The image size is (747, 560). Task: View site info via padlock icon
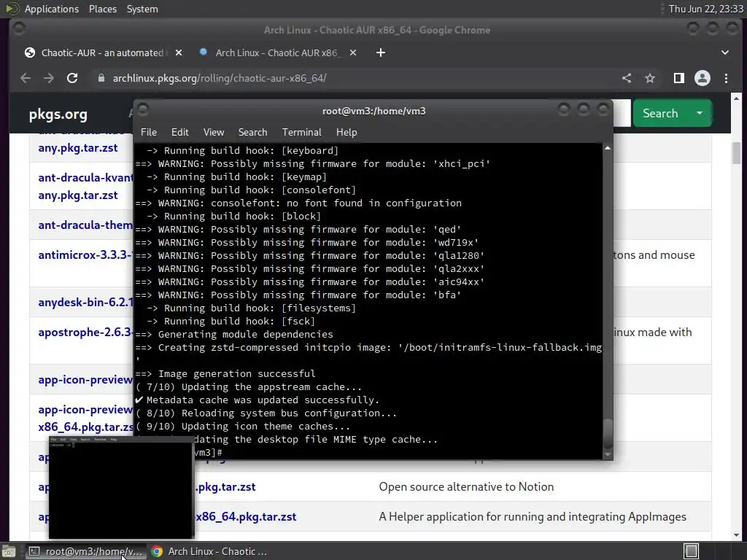click(101, 78)
